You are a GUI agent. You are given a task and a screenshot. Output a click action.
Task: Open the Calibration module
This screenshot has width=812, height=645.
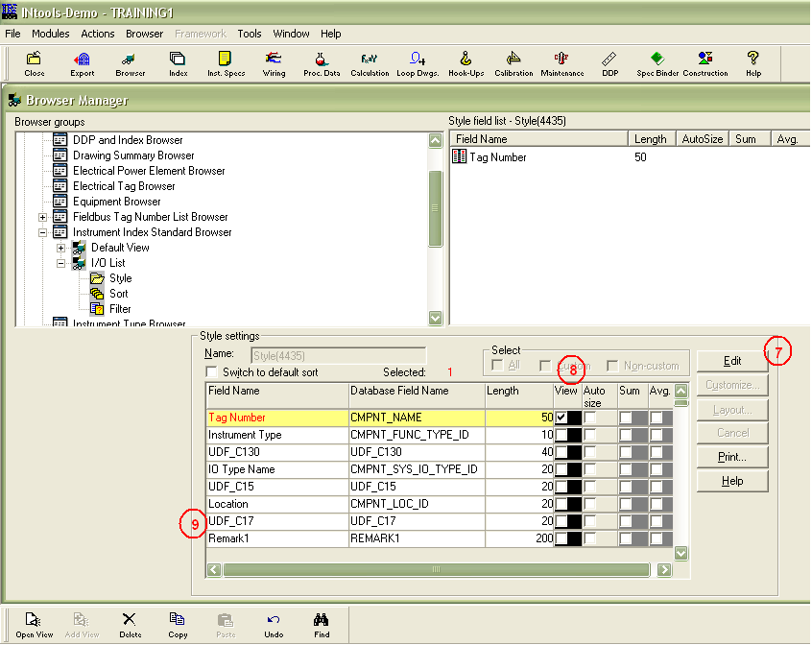(513, 62)
